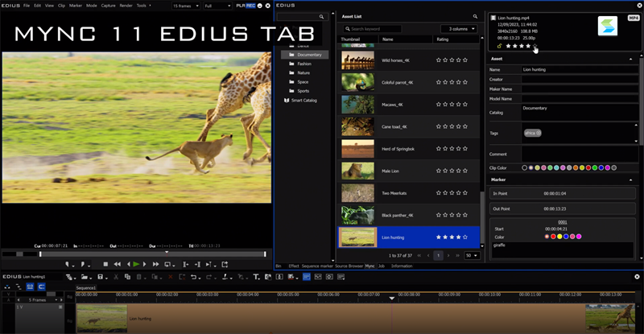Viewport: 644px width, 334px height.
Task: Click the Play button in the player
Action: 136,265
